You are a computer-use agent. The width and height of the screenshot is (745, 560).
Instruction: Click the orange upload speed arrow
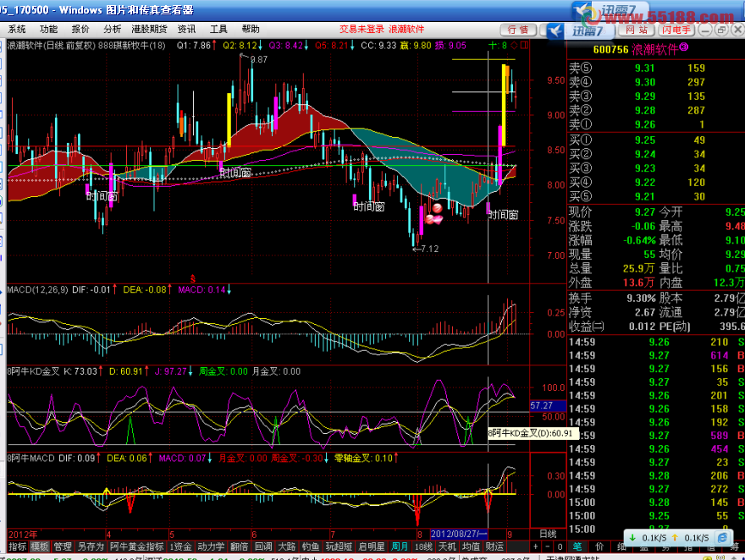pos(675,538)
